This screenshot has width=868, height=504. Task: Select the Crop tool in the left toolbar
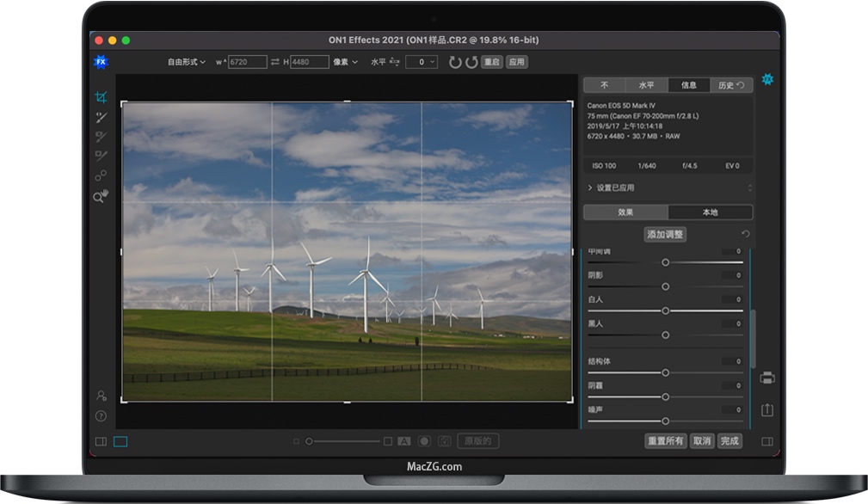[101, 97]
